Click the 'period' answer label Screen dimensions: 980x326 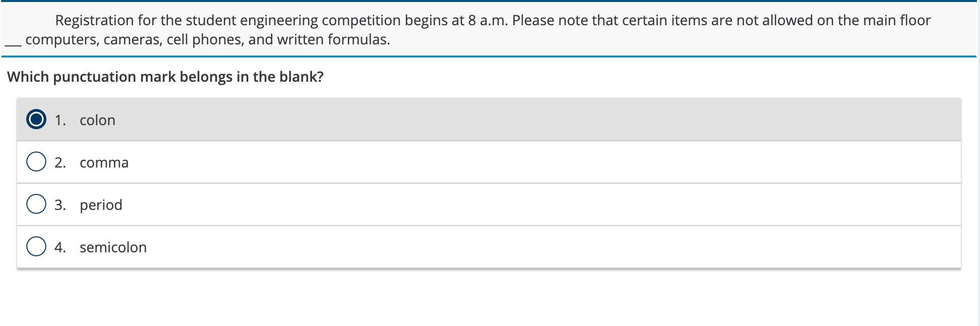(101, 205)
